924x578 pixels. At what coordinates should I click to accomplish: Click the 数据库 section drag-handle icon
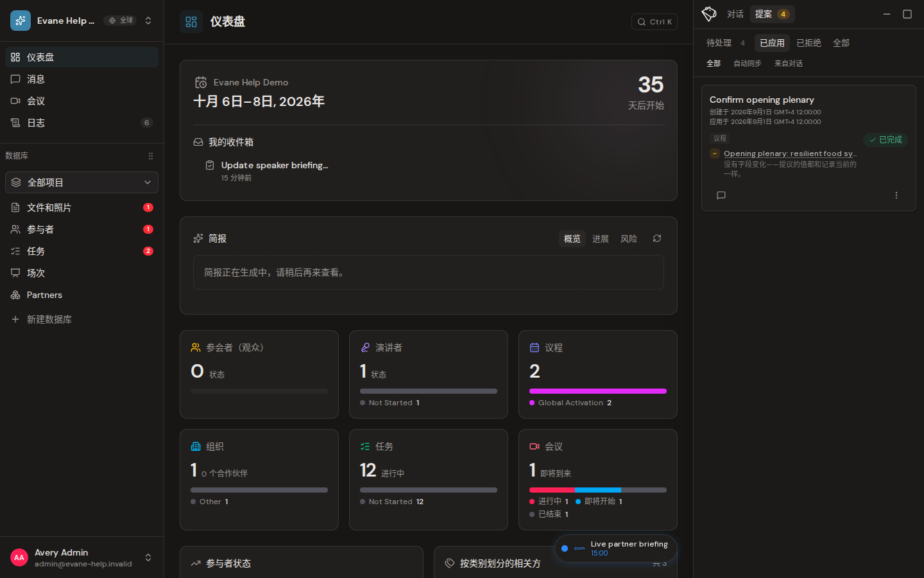(x=151, y=156)
